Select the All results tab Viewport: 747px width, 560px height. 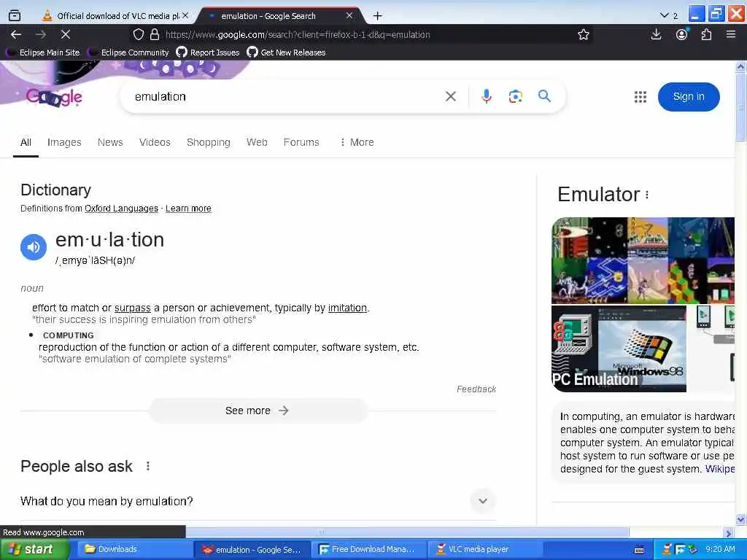click(26, 142)
